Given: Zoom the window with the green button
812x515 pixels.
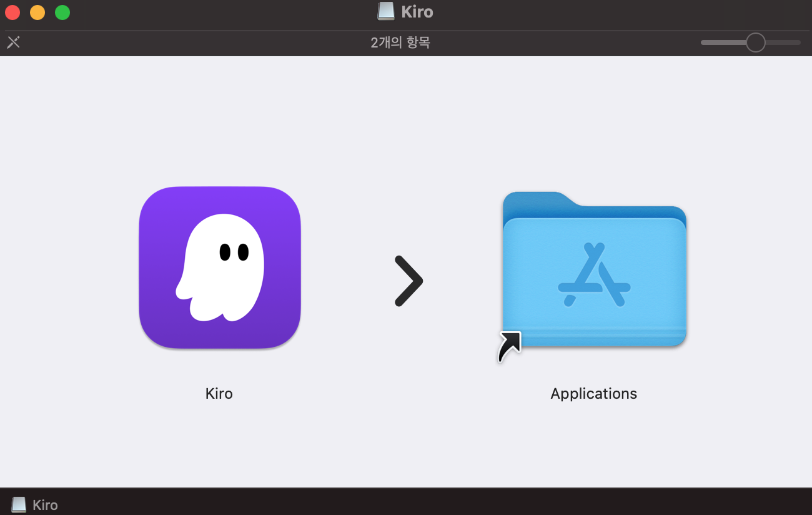Looking at the screenshot, I should click(62, 12).
